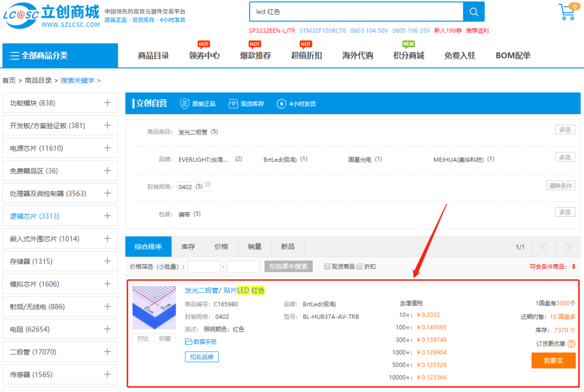Expand 免费赠品区 (36) category

[107, 170]
